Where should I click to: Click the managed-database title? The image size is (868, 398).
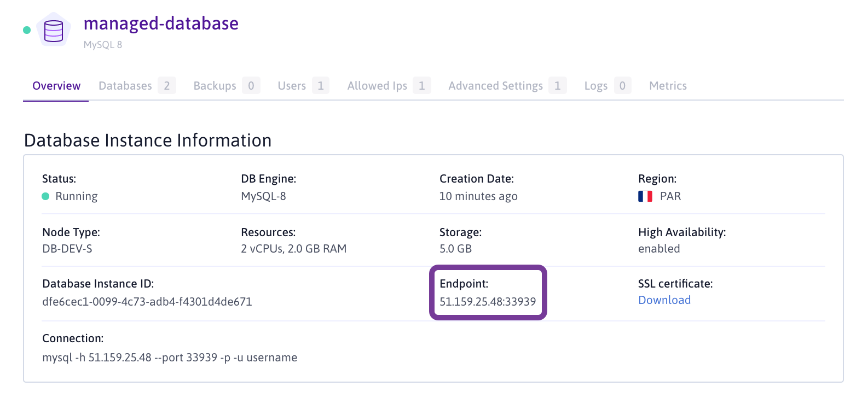(161, 24)
